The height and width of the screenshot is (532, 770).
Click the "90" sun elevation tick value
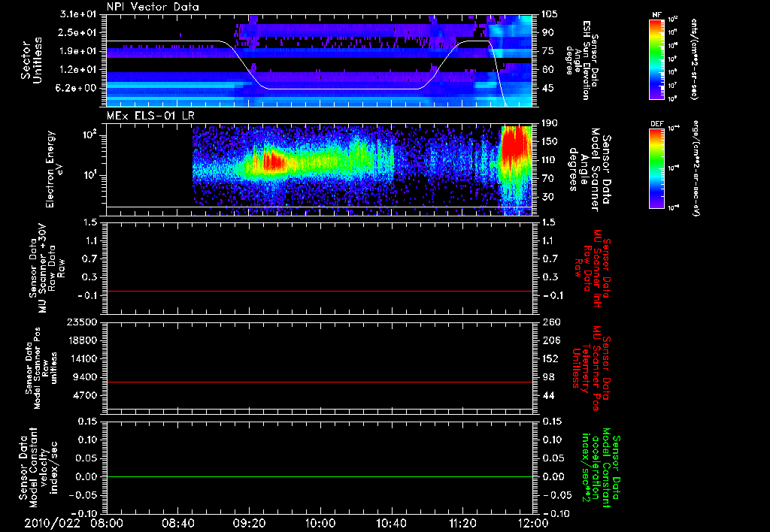[x=547, y=32]
